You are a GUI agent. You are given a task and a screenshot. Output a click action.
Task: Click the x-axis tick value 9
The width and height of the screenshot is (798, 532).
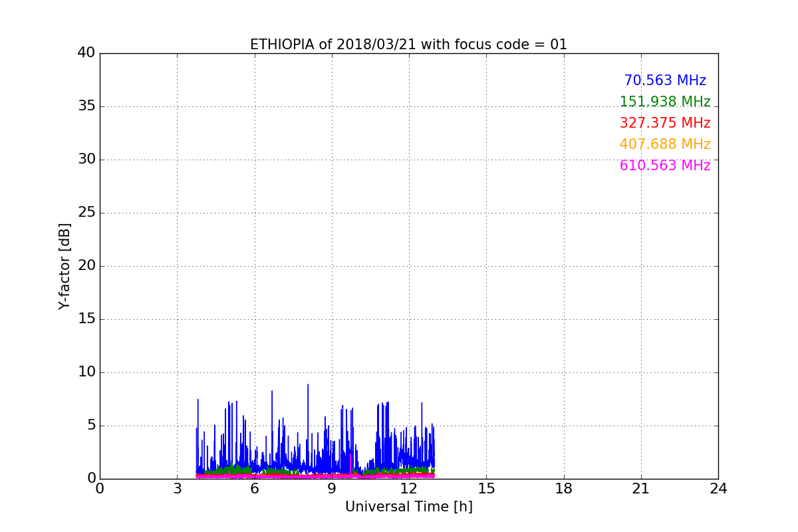332,488
